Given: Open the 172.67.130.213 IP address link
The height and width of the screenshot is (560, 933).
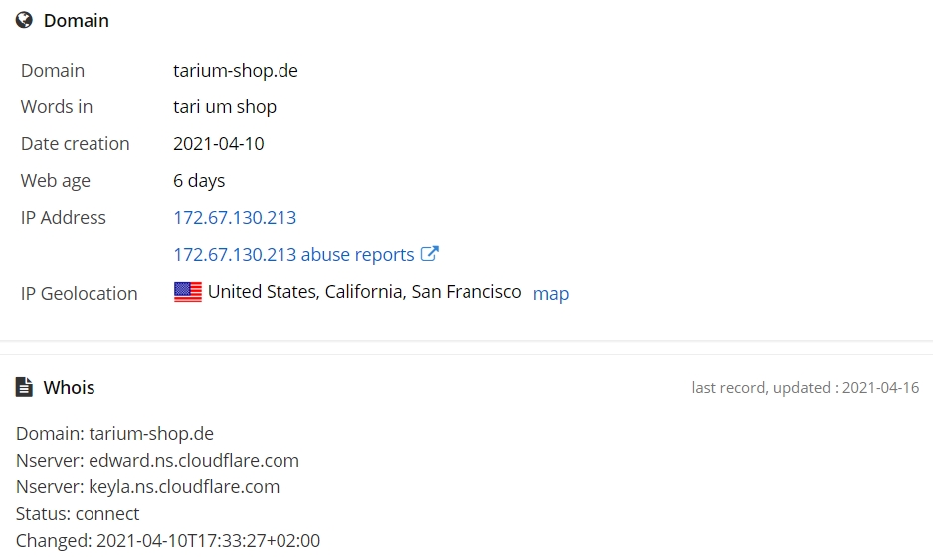Looking at the screenshot, I should tap(235, 217).
